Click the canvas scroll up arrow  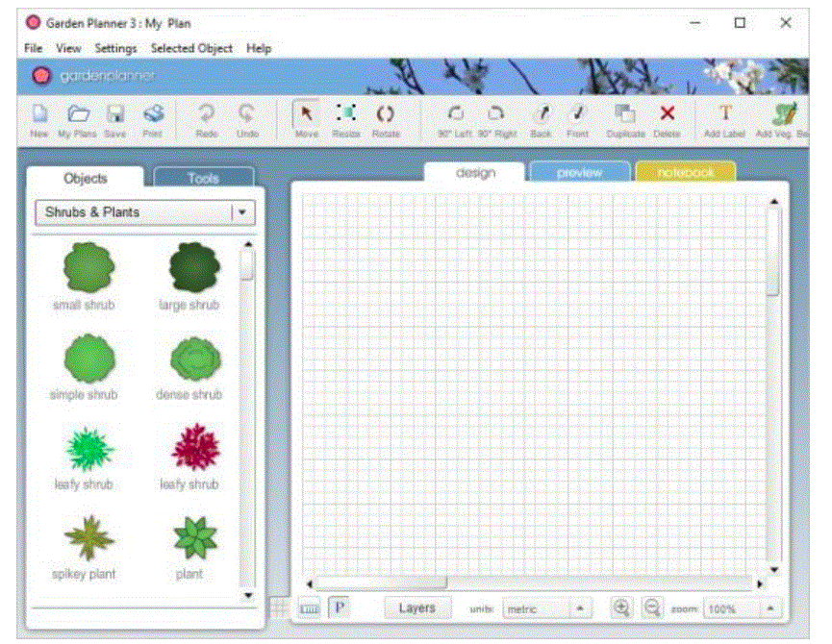(774, 202)
